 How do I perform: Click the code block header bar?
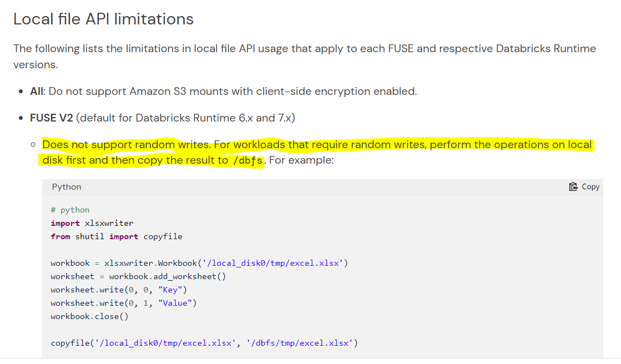[x=311, y=186]
